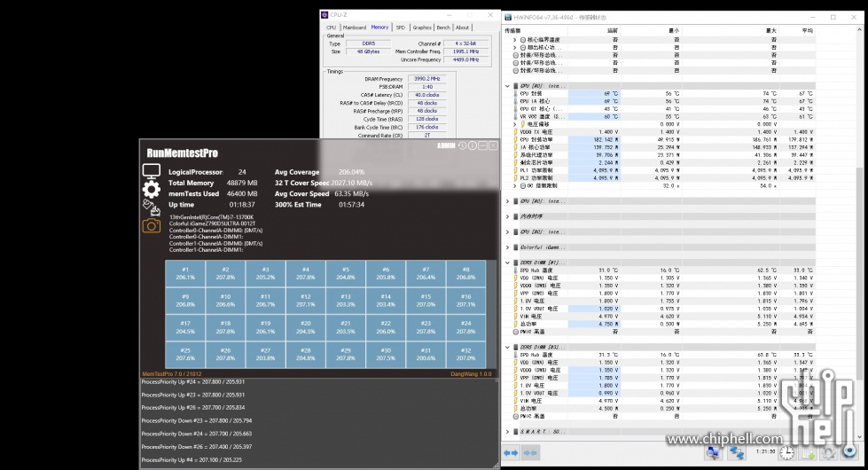868x470 pixels.
Task: Switch to Mainboard tab in CPU-Z
Action: [355, 27]
